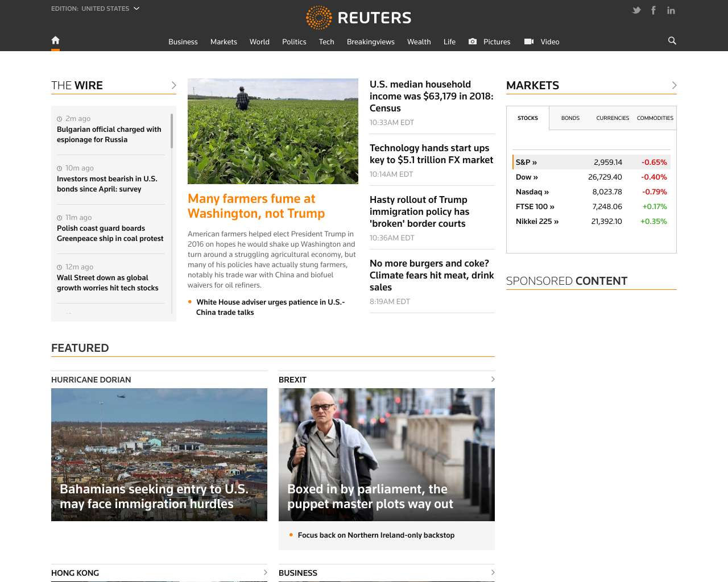The width and height of the screenshot is (728, 582).
Task: Click the Reuters logo
Action: [x=358, y=18]
